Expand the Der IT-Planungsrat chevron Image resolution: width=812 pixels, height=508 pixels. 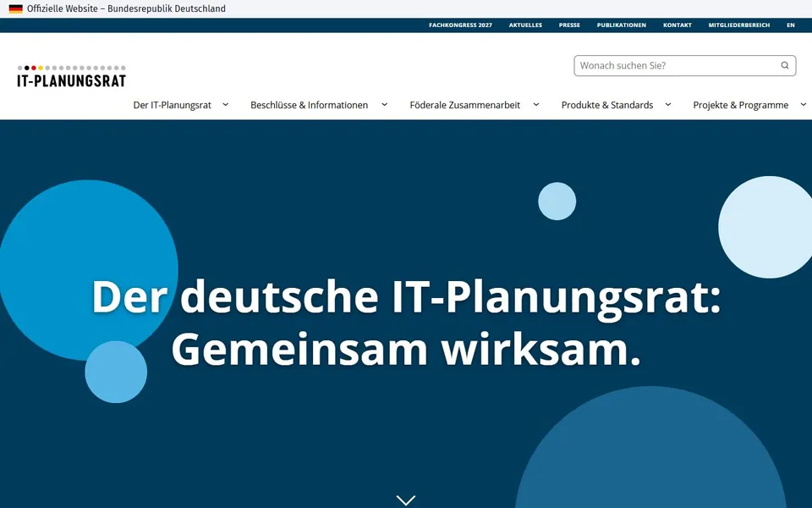(226, 105)
